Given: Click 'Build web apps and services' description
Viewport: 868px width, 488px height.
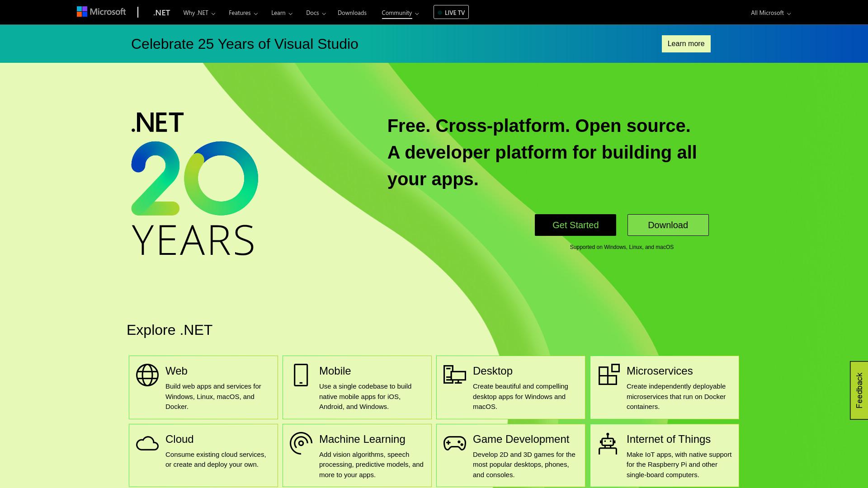Looking at the screenshot, I should [x=213, y=396].
